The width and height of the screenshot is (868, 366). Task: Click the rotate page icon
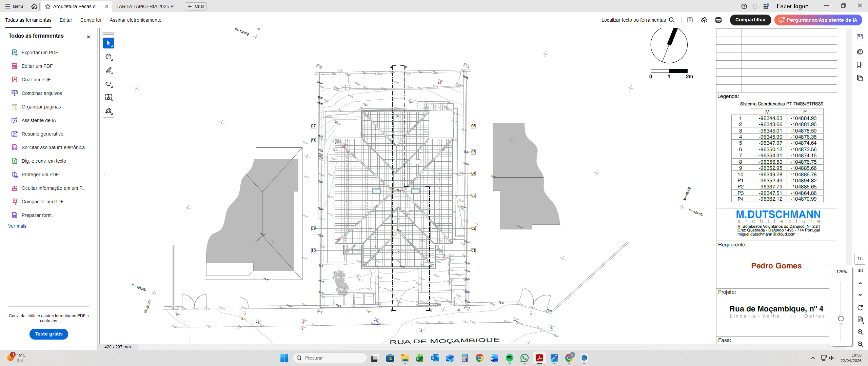[860, 308]
